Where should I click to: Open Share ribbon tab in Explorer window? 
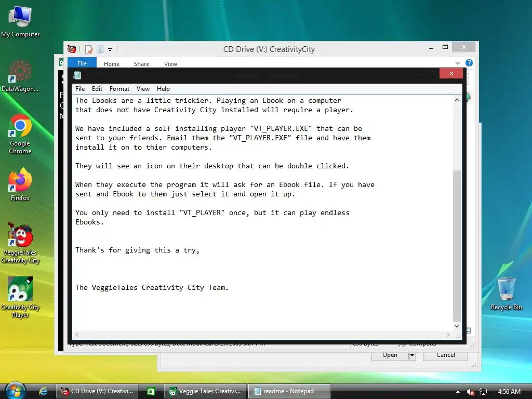click(141, 64)
